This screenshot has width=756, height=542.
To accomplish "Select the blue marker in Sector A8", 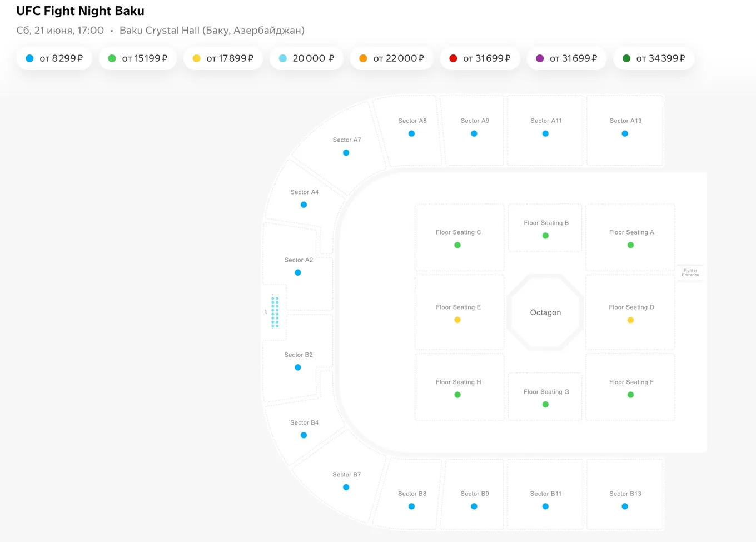I will pos(412,133).
